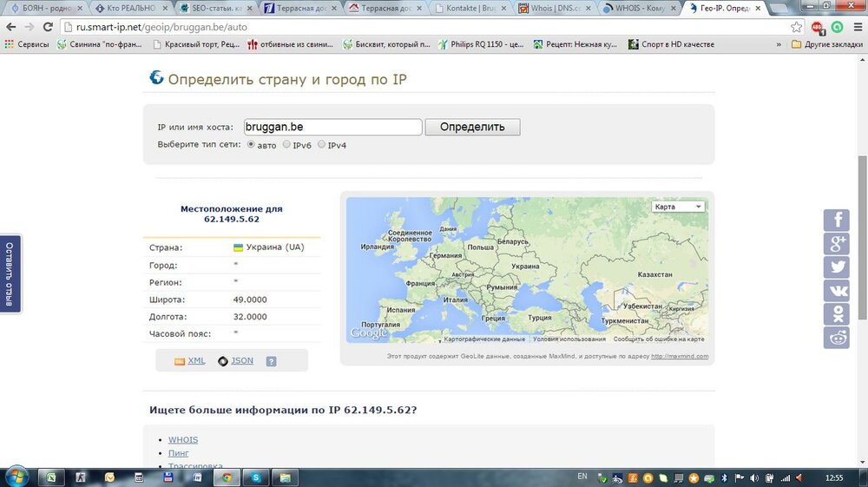868x487 pixels.
Task: Open Chrome from the taskbar
Action: pos(227,477)
